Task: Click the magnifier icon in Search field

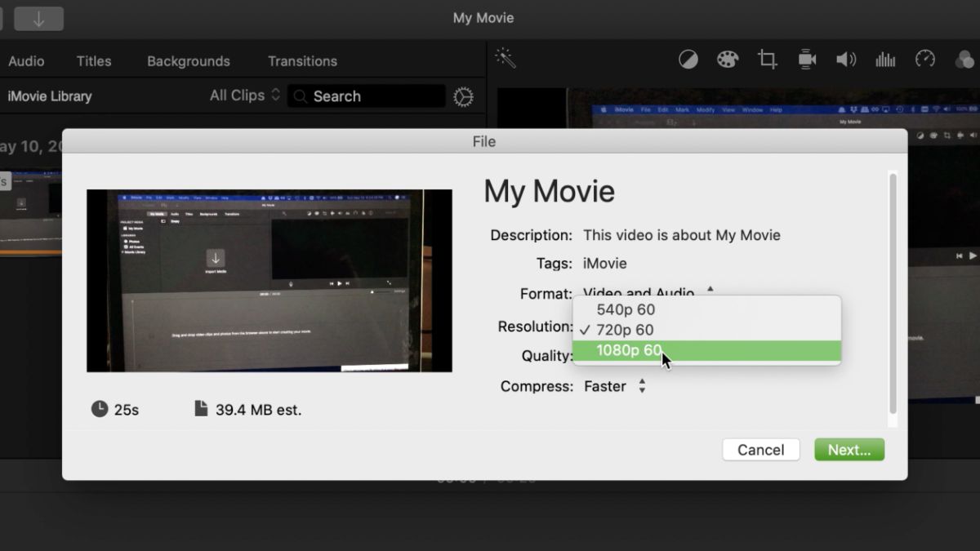Action: tap(301, 96)
